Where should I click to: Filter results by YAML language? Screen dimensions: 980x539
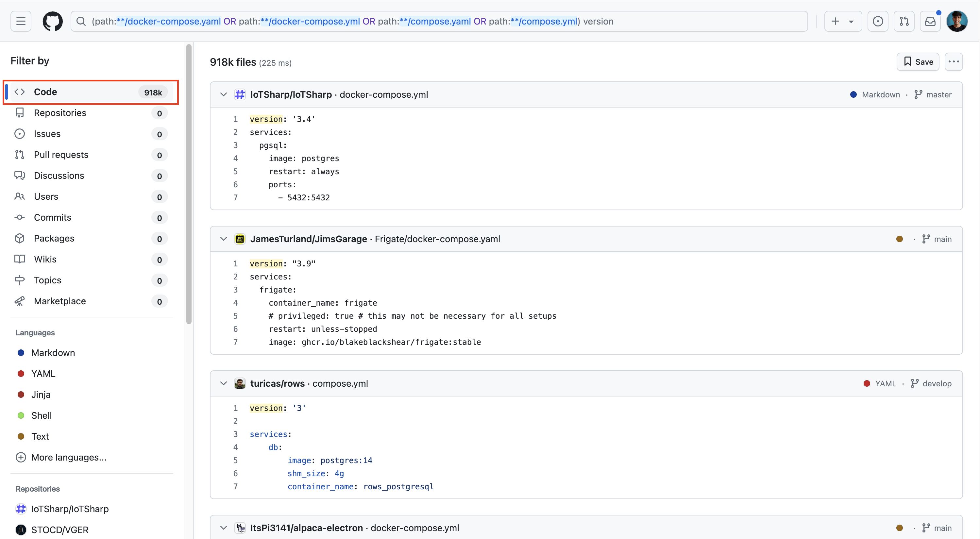click(x=42, y=373)
